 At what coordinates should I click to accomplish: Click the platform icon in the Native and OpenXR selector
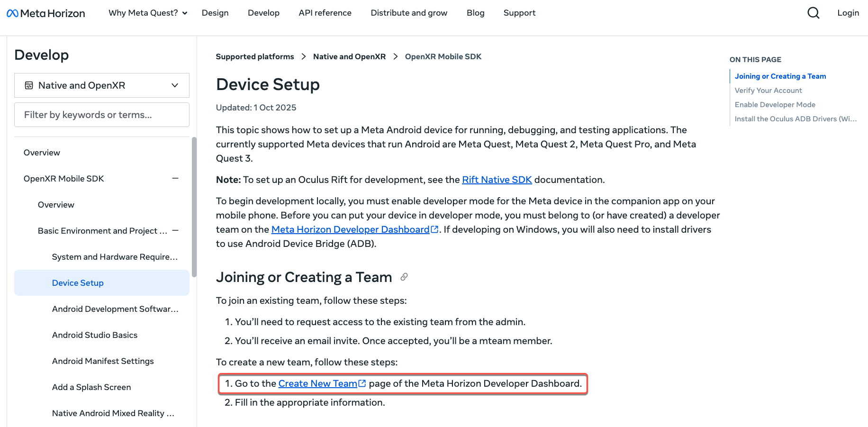pyautogui.click(x=29, y=85)
